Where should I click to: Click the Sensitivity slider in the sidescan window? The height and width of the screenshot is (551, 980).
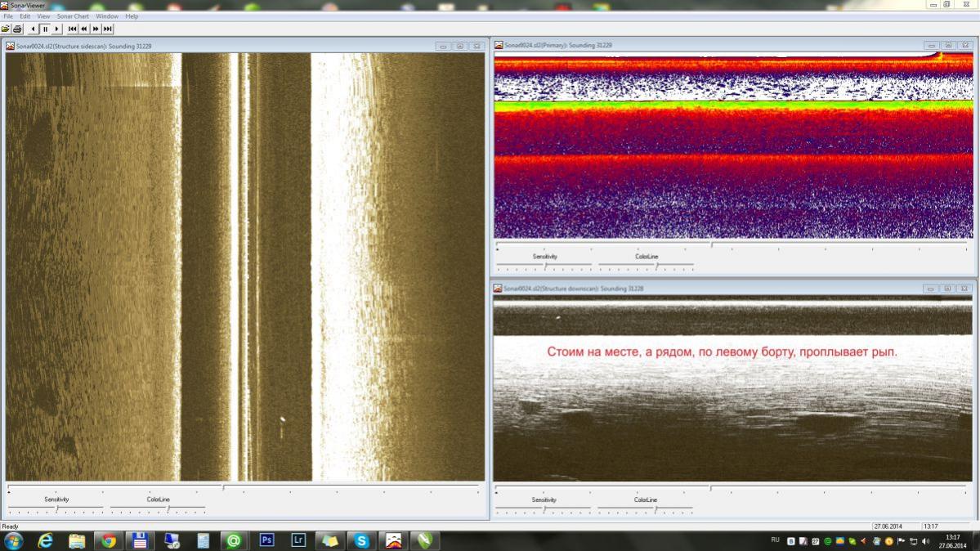(x=56, y=509)
